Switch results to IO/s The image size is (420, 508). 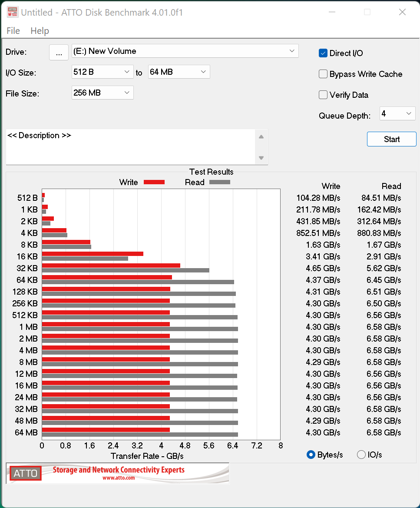point(361,455)
